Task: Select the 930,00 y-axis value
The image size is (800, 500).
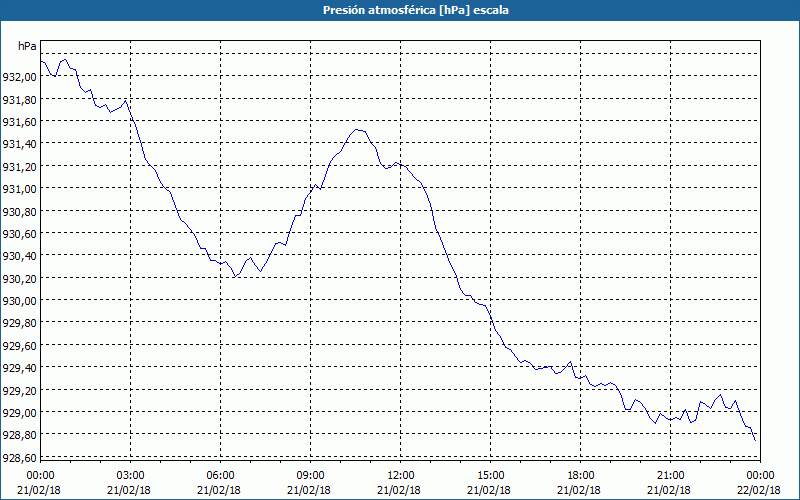Action: [19, 301]
